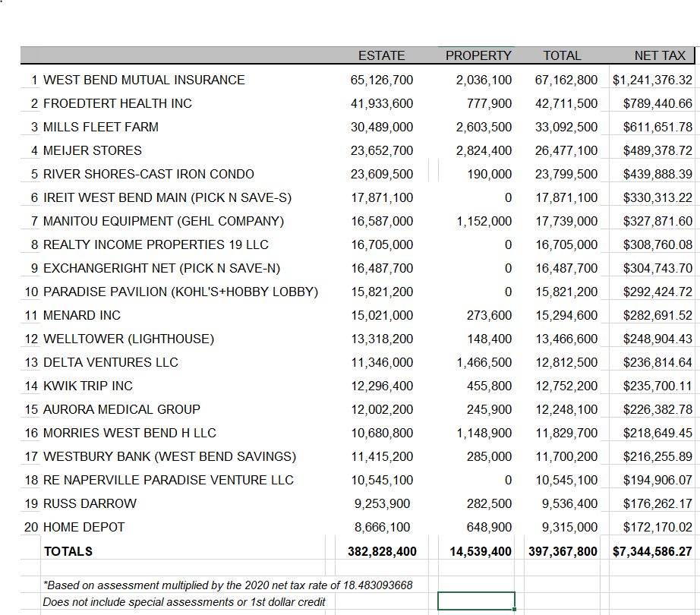This screenshot has height=615, width=700.
Task: Select RUSS DARROW cell
Action: (x=90, y=504)
